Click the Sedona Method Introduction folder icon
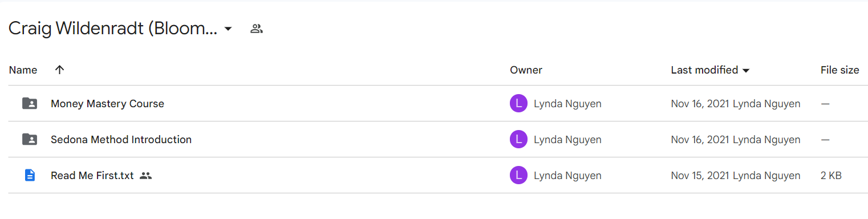 pyautogui.click(x=30, y=139)
